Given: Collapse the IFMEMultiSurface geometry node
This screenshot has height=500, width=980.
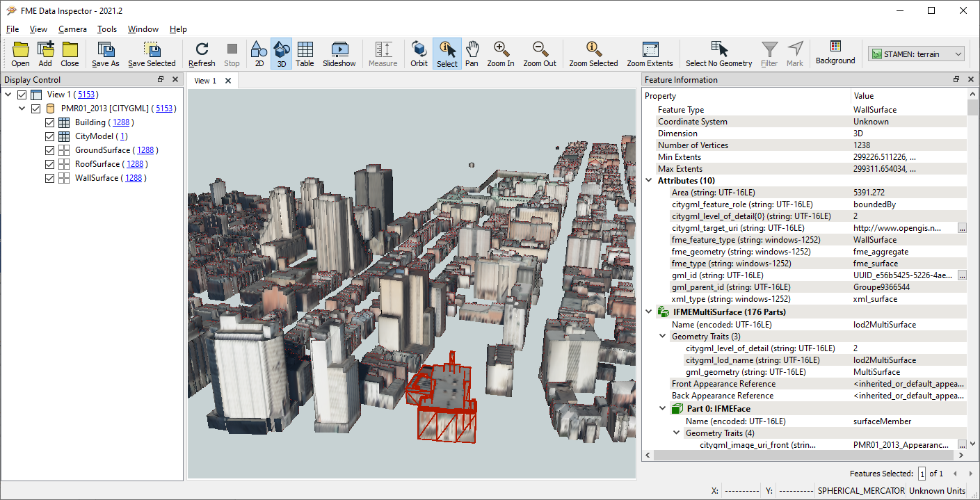Looking at the screenshot, I should click(x=648, y=312).
